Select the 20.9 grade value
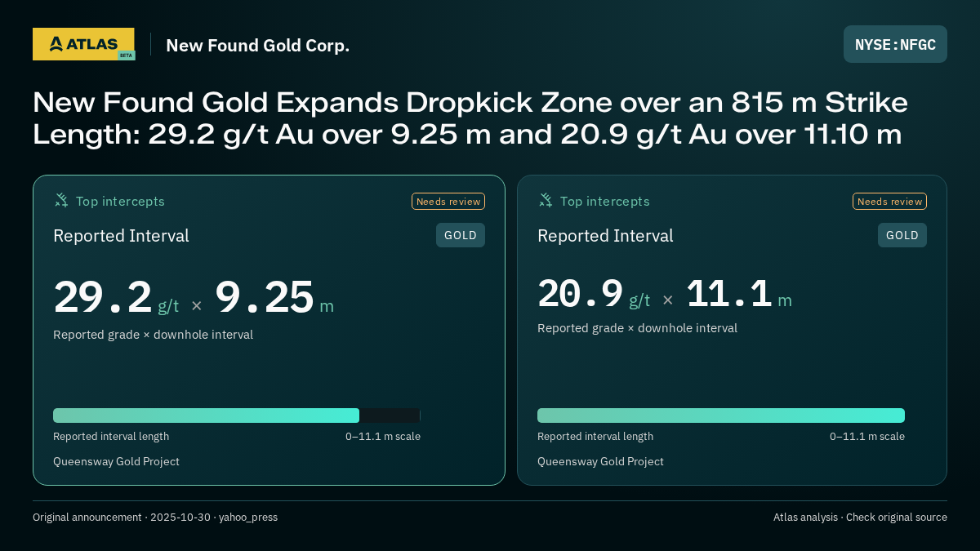980x551 pixels. [x=581, y=293]
